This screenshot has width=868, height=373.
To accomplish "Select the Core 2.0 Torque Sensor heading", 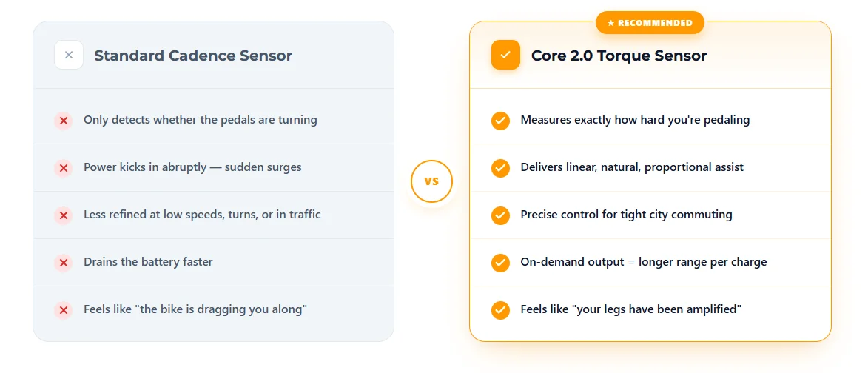I will click(619, 56).
